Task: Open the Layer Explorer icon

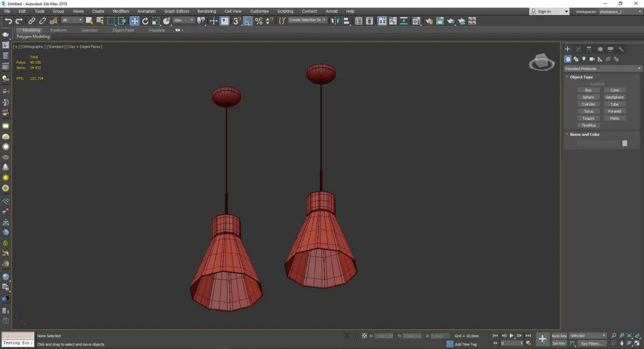Action: [370, 21]
